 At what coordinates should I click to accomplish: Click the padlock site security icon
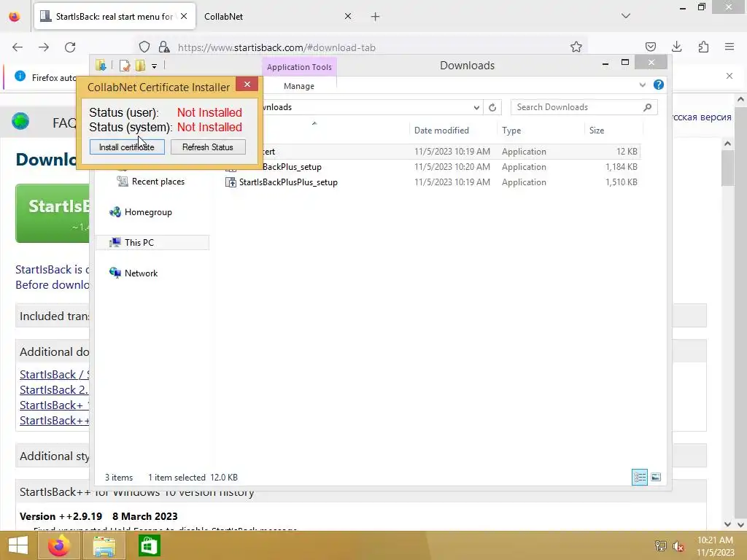164,47
